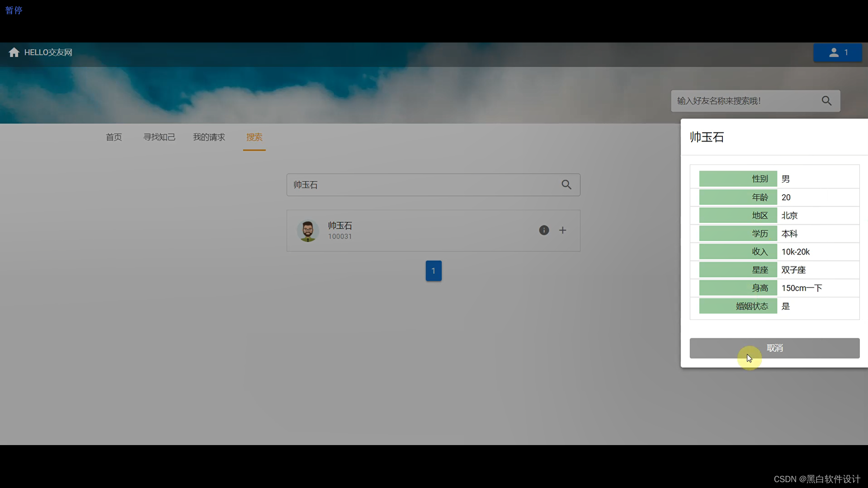The height and width of the screenshot is (488, 868).
Task: Click the 性别 green label row
Action: pos(738,179)
